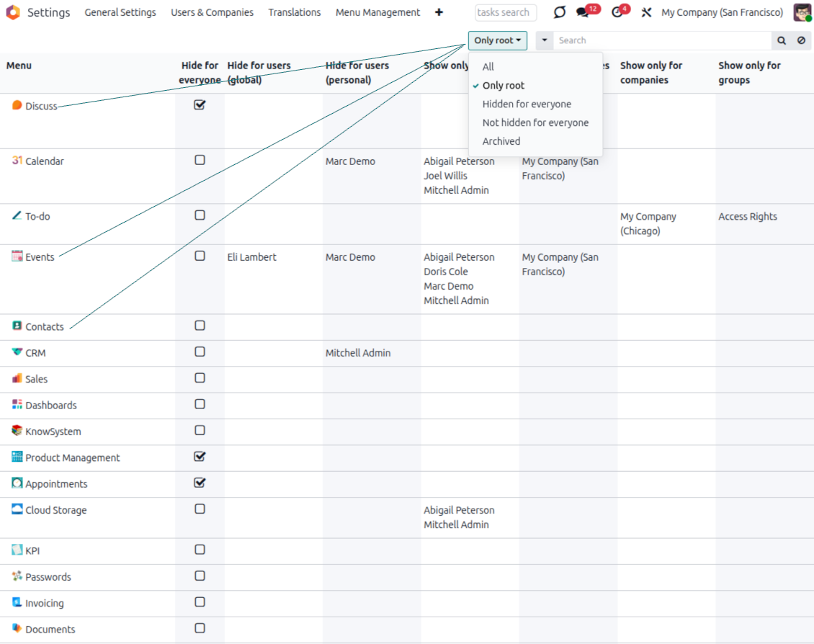Viewport: 814px width, 644px height.
Task: Open the search options caret dropdown
Action: click(545, 41)
